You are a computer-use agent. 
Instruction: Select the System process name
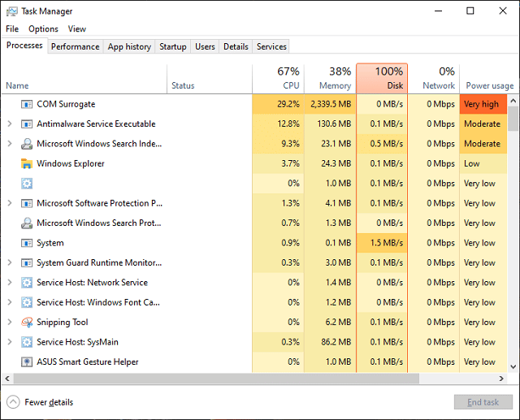(x=50, y=243)
